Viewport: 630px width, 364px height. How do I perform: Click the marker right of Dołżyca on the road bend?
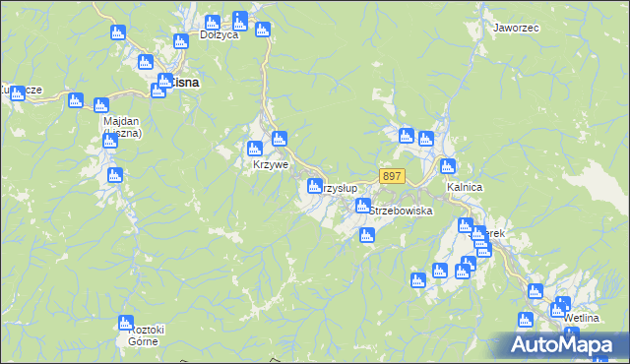[263, 30]
